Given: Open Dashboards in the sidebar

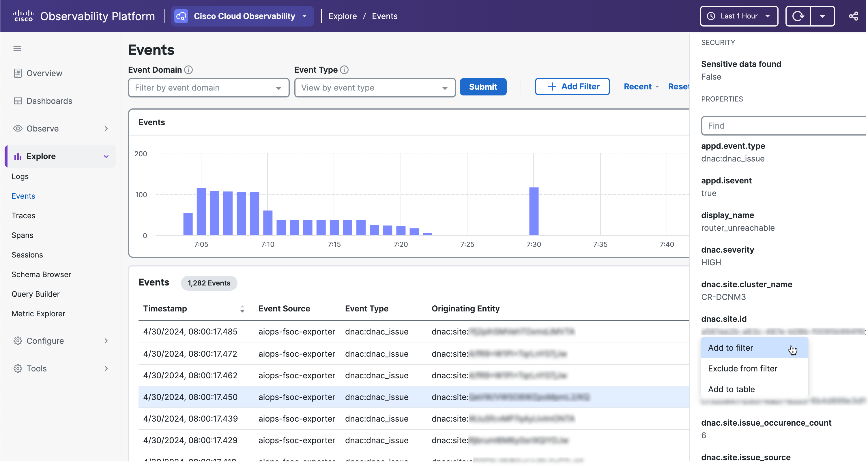Looking at the screenshot, I should (49, 101).
